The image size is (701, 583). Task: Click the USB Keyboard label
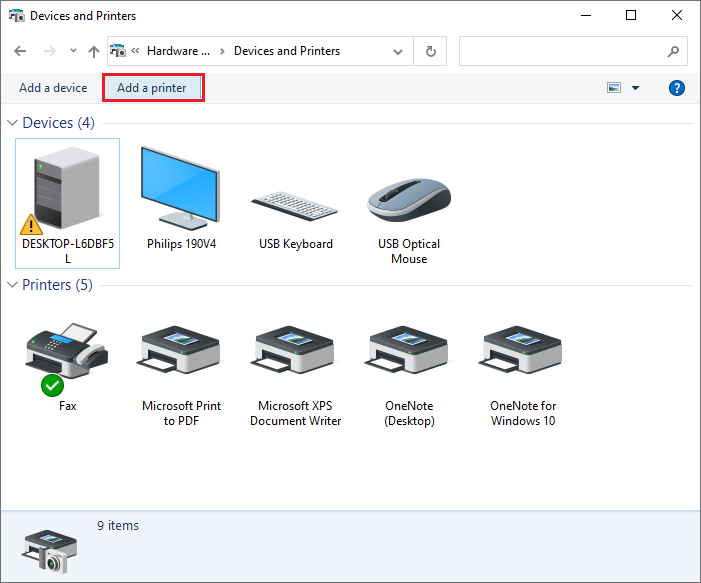pyautogui.click(x=296, y=244)
